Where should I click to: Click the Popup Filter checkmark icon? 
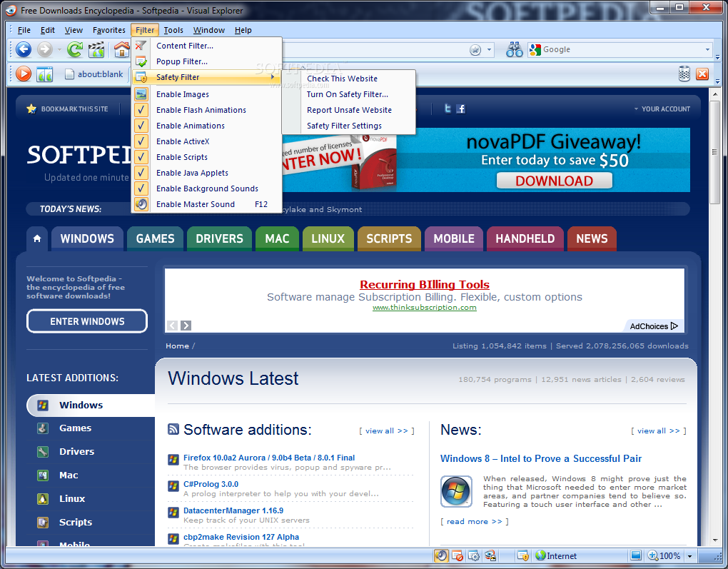(x=141, y=61)
